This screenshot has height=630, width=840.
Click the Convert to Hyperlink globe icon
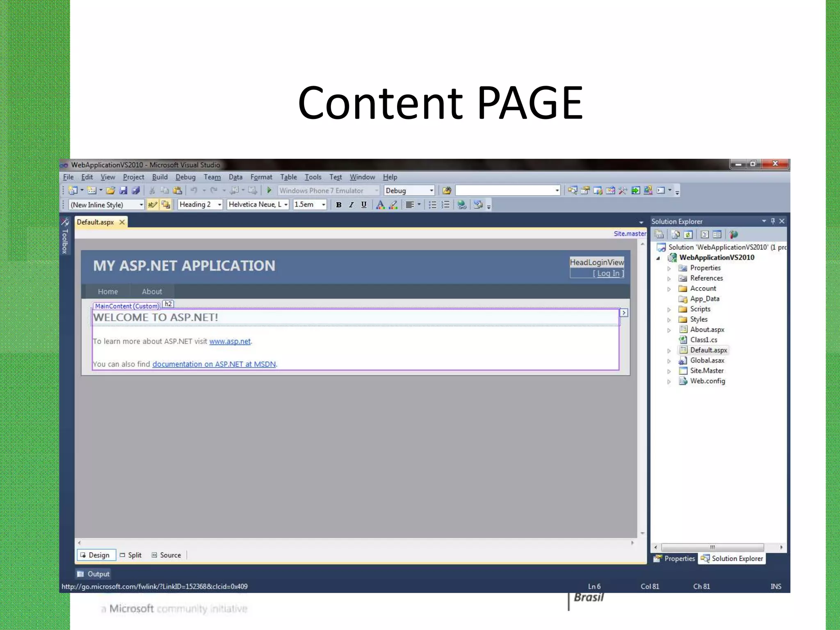click(462, 205)
